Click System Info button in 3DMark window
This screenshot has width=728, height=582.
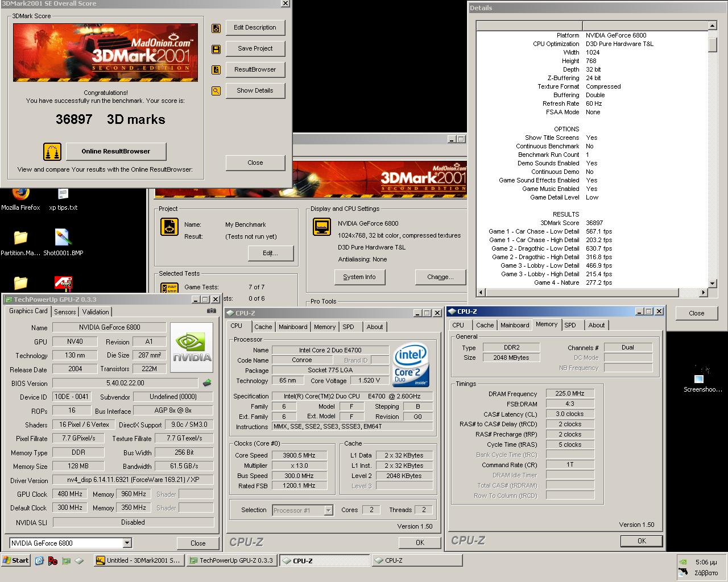pos(359,277)
